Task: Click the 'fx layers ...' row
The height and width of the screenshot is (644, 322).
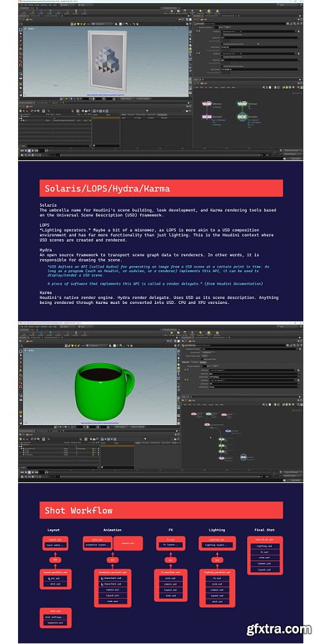Action: click(x=171, y=545)
